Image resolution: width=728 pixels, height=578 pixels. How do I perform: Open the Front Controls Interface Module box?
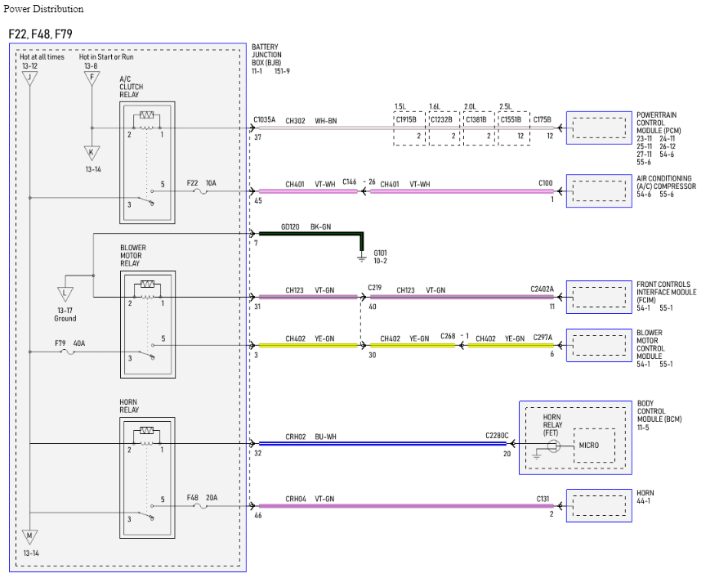pyautogui.click(x=599, y=297)
